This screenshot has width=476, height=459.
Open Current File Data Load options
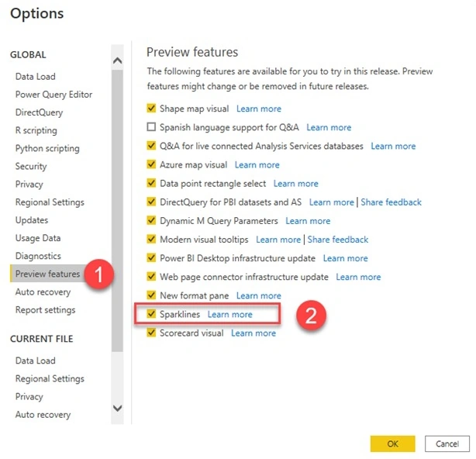pos(36,361)
